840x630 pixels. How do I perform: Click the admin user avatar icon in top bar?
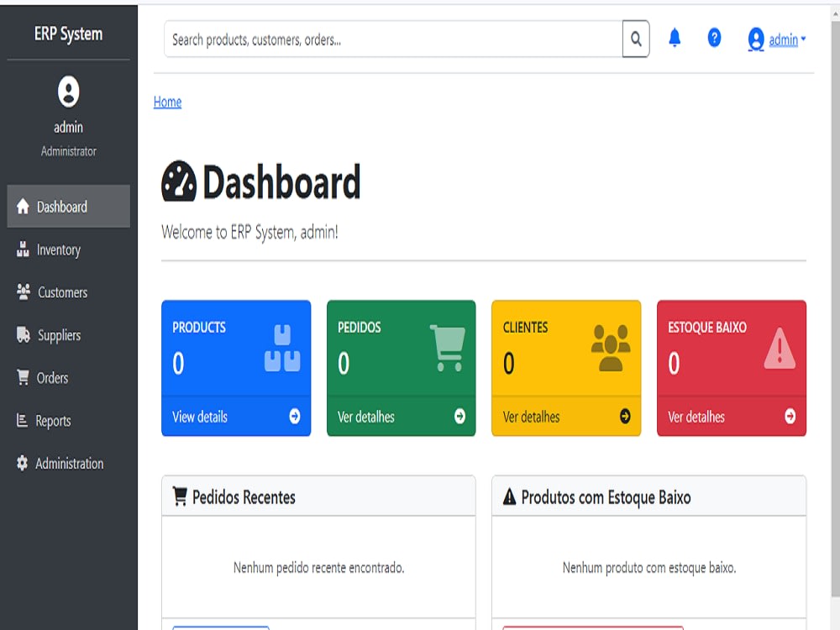point(756,39)
